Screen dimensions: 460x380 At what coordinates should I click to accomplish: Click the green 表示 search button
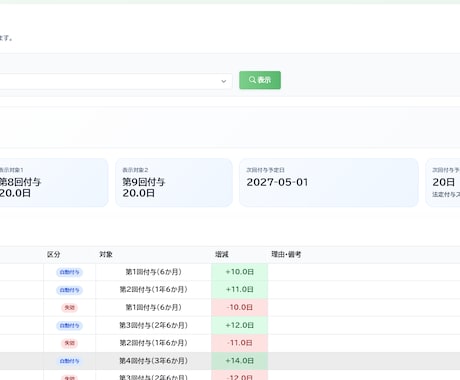[260, 80]
